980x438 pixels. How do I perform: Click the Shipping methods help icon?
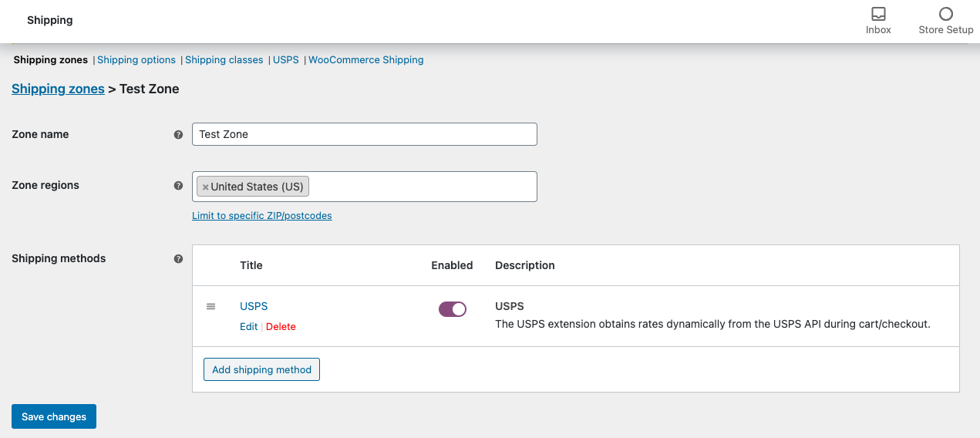pyautogui.click(x=178, y=258)
